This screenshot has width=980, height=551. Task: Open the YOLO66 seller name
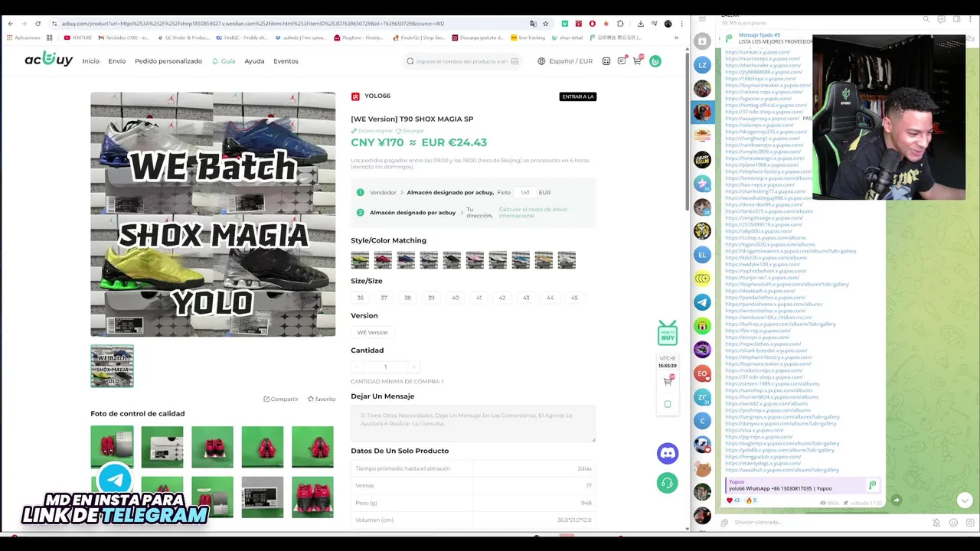[377, 96]
